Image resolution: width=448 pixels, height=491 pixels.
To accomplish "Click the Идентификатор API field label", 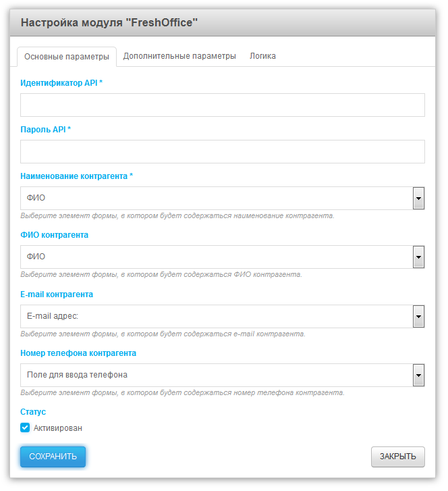I will pos(61,83).
